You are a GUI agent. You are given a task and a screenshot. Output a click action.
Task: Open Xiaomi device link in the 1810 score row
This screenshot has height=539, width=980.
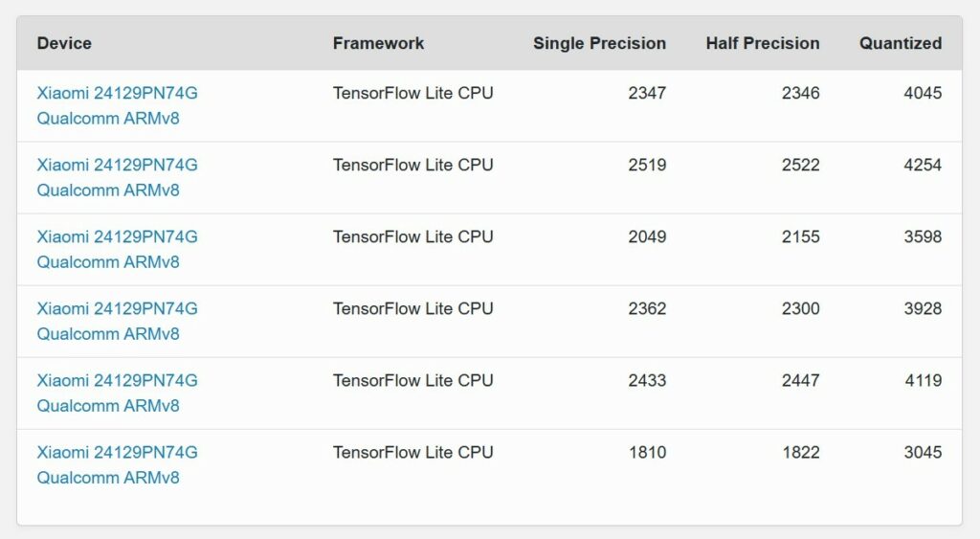coord(117,453)
